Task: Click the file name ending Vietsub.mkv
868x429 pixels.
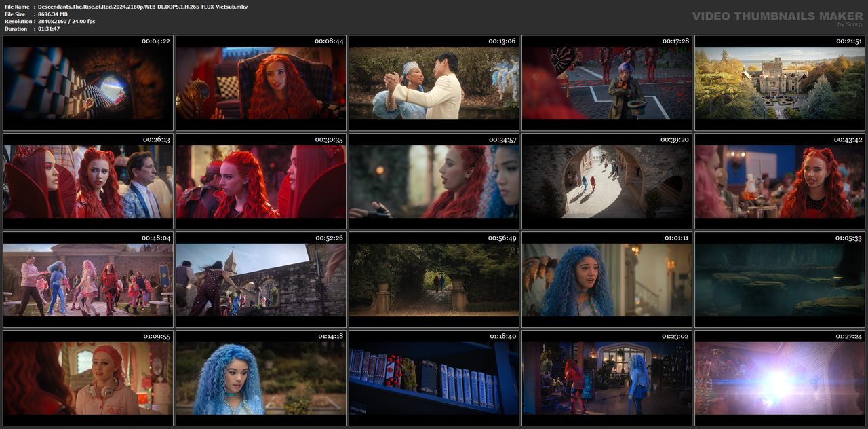Action: pyautogui.click(x=142, y=7)
